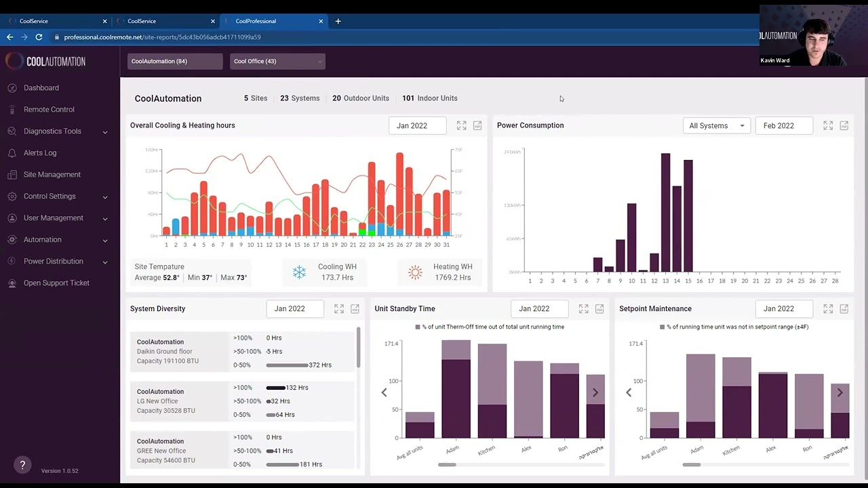Click the "20 Outdoor Units" summary text
Image resolution: width=868 pixels, height=488 pixels.
coord(361,98)
